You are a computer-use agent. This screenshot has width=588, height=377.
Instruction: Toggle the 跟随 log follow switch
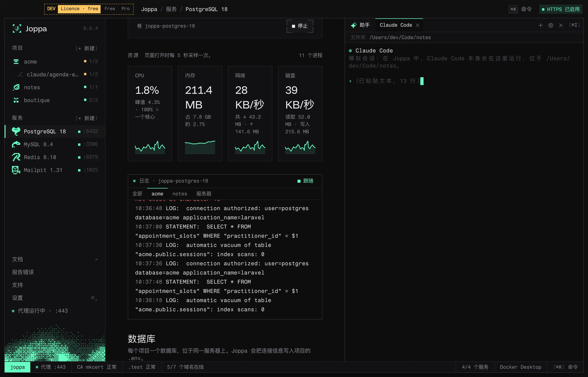pyautogui.click(x=305, y=181)
